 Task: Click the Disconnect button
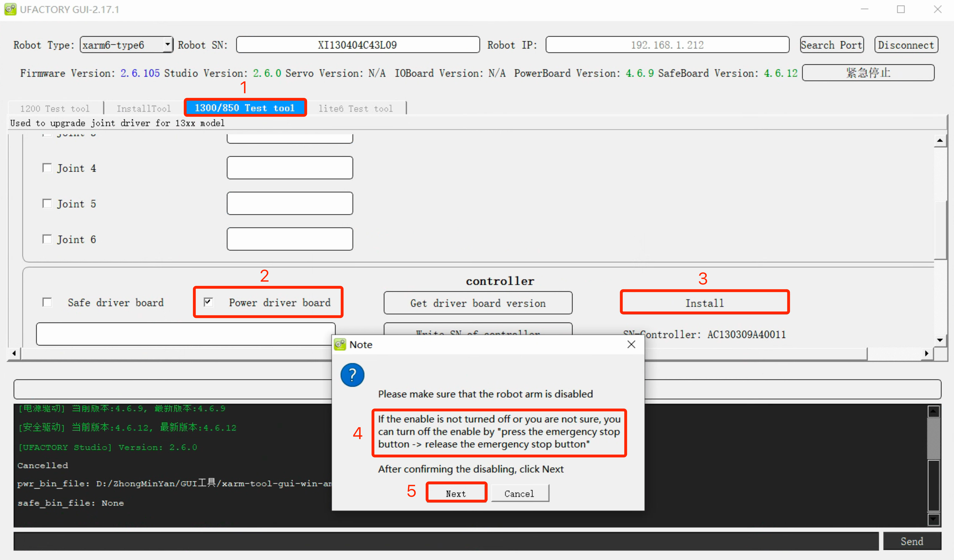pyautogui.click(x=906, y=45)
